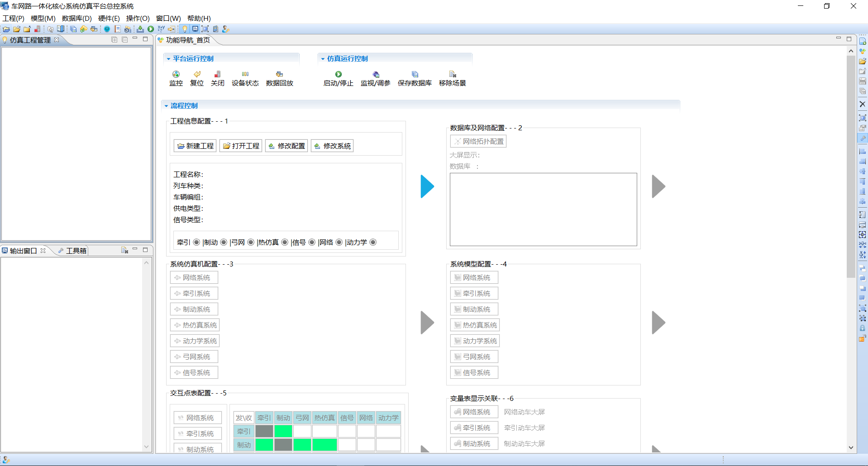Click the open project folder toolbar icon
Viewport: 868px width, 466px height.
coord(17,29)
